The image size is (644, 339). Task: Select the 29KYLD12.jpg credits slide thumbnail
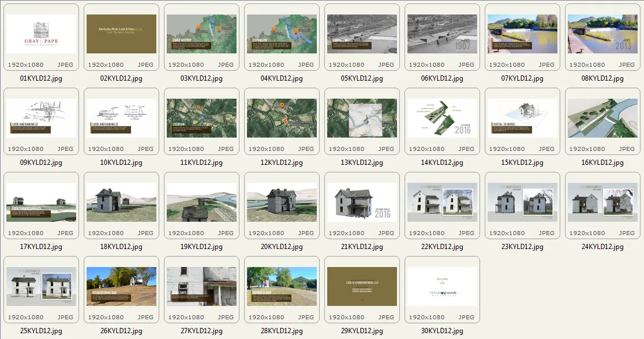[362, 287]
